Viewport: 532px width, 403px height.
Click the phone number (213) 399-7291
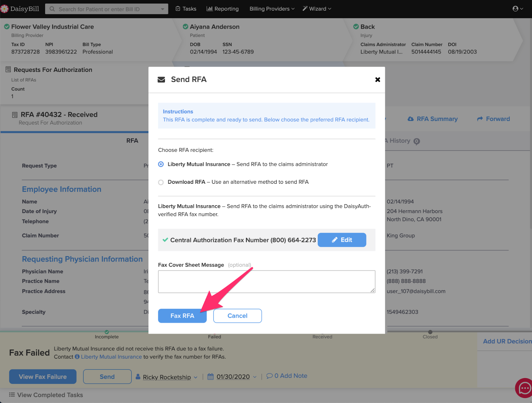pos(405,271)
